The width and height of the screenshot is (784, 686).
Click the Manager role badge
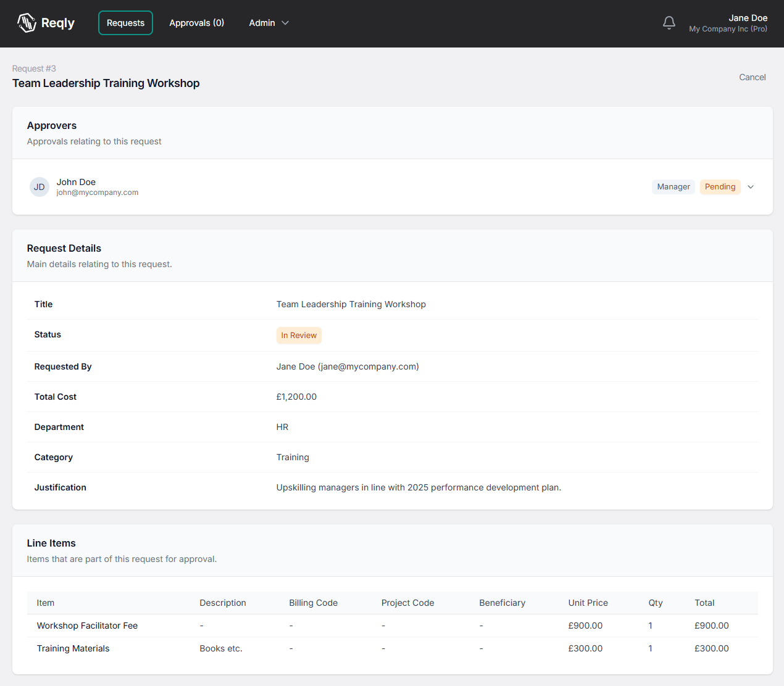pos(673,186)
